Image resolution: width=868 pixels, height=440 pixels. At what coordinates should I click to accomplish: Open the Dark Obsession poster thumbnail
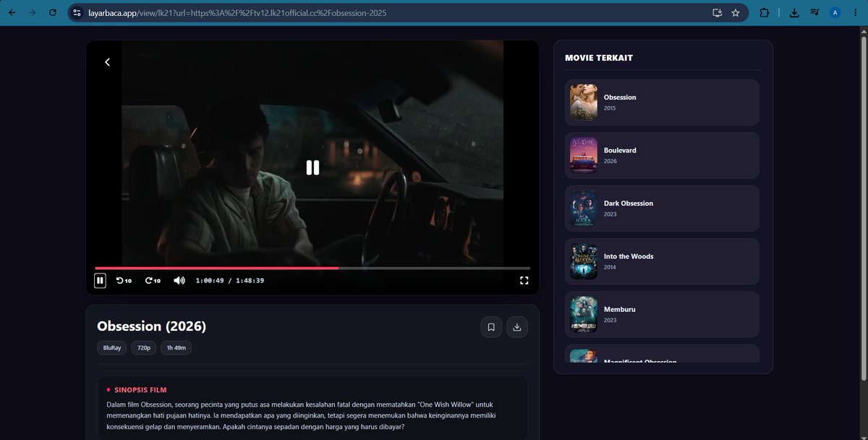tap(583, 208)
